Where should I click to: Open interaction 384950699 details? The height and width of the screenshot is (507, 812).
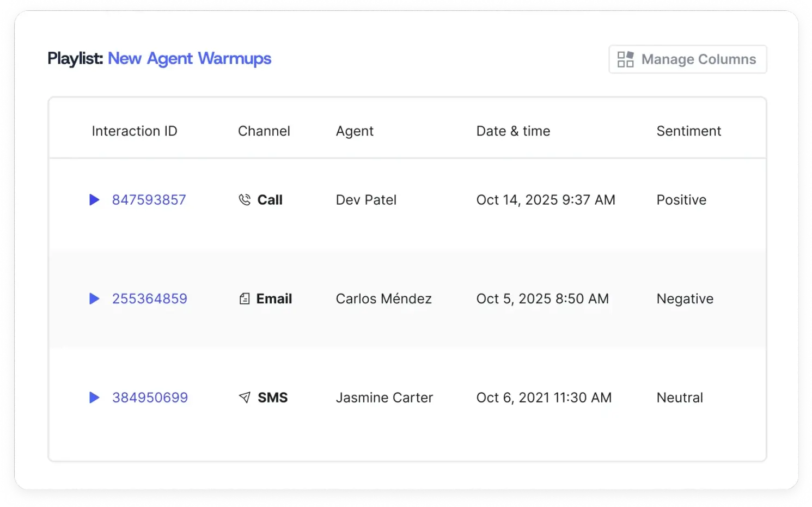[150, 398]
